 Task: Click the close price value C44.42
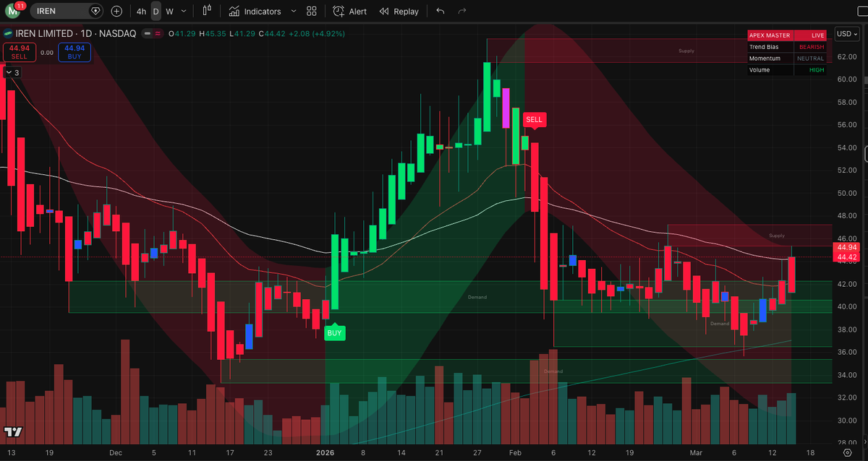tap(272, 33)
